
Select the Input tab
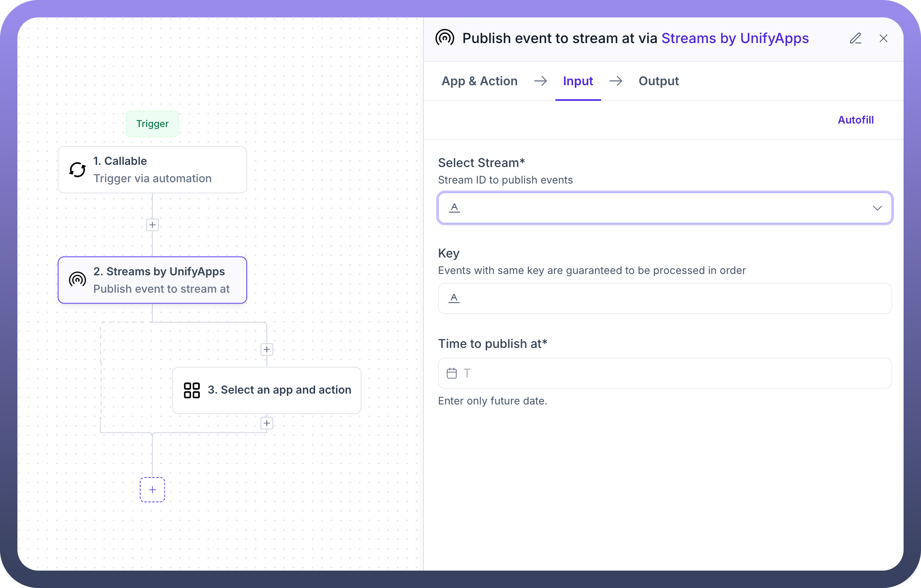pyautogui.click(x=578, y=81)
